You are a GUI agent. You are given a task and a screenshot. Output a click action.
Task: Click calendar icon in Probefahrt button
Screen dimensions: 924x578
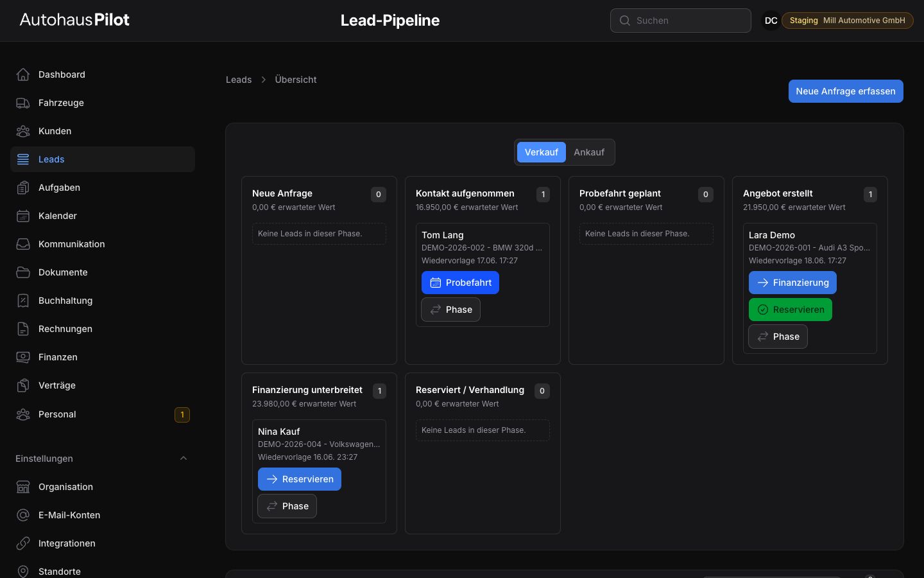click(x=435, y=283)
